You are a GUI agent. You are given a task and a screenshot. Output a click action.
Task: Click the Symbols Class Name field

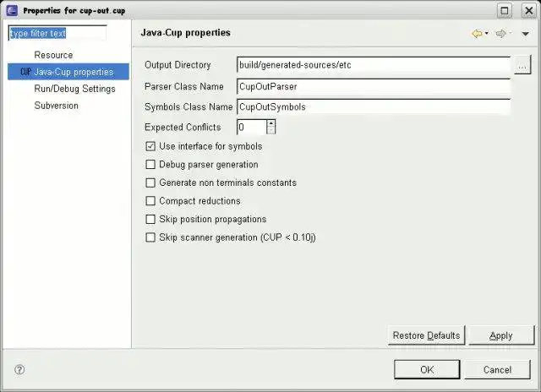pyautogui.click(x=374, y=107)
